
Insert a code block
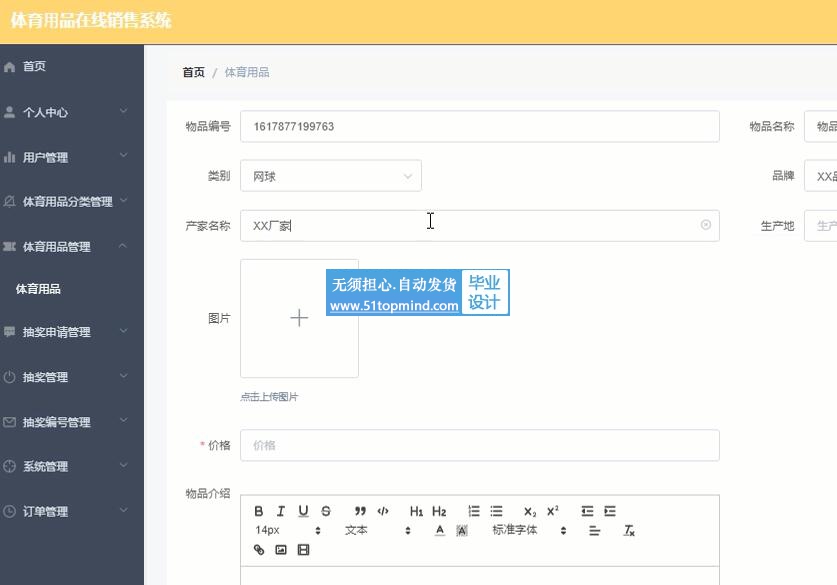(x=383, y=511)
